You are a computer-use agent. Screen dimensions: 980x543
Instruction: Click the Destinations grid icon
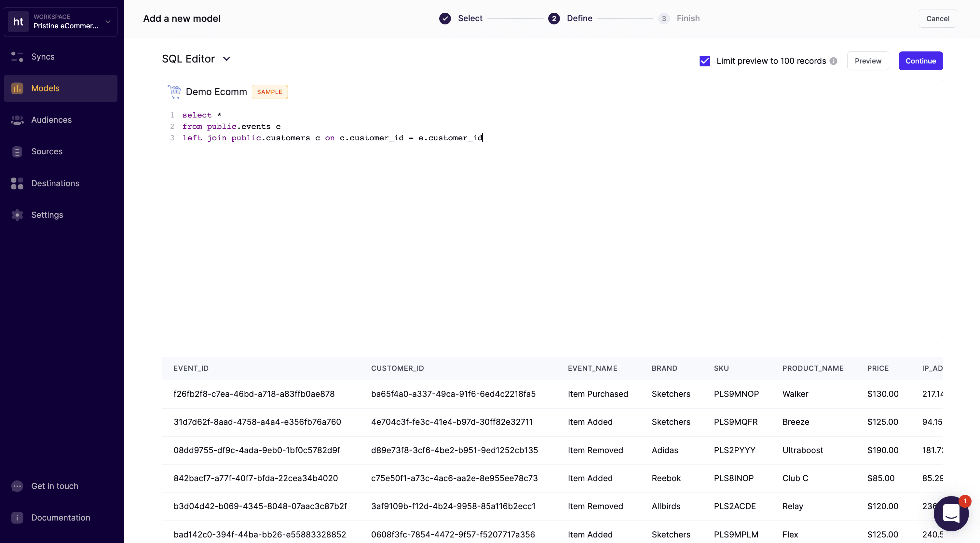pyautogui.click(x=17, y=183)
